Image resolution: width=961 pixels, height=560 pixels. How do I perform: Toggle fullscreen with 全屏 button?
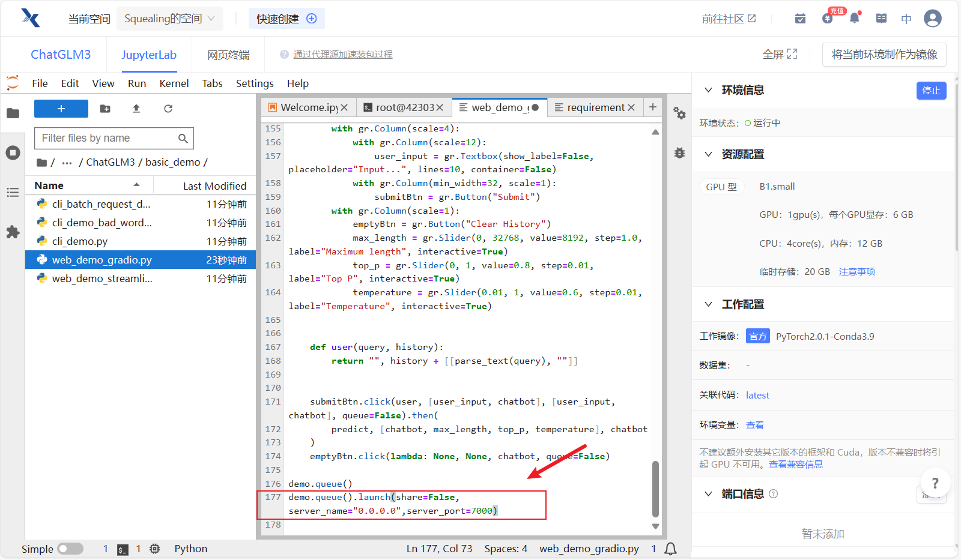tap(780, 55)
